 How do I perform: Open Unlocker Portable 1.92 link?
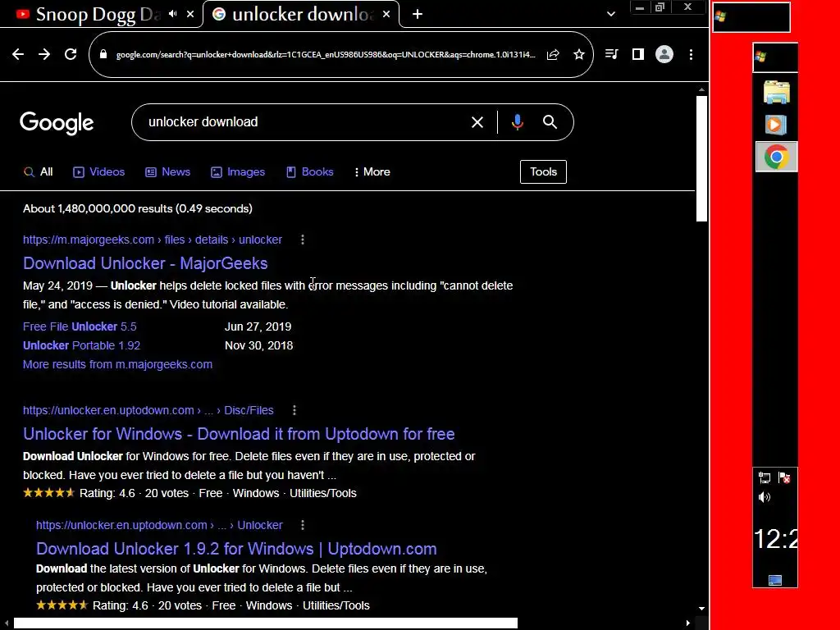pyautogui.click(x=81, y=345)
